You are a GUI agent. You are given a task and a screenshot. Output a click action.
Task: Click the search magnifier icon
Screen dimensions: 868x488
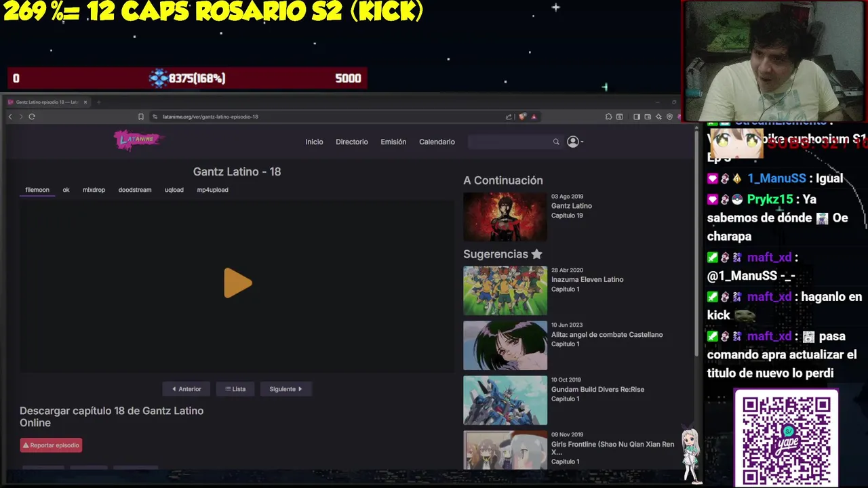pos(556,142)
